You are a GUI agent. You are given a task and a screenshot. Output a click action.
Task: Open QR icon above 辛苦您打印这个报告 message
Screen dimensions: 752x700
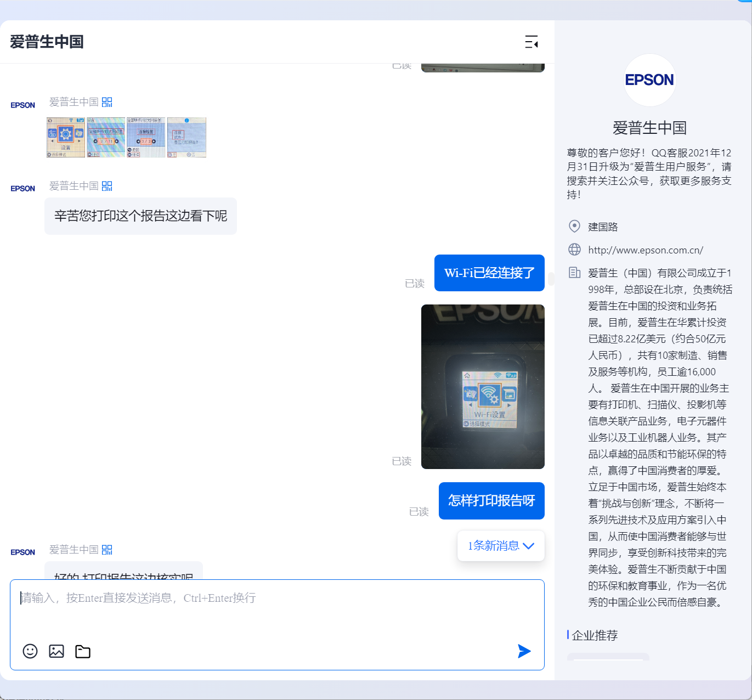click(x=107, y=186)
